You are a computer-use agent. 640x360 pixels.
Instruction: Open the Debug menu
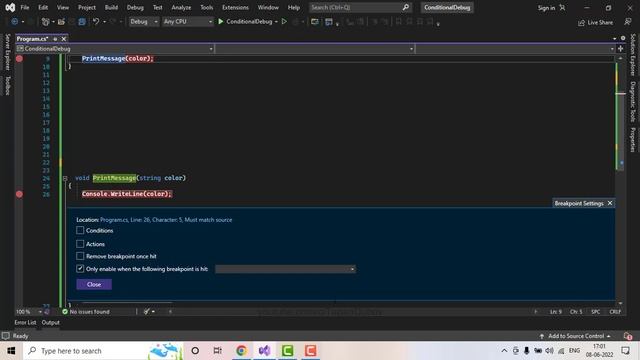[135, 7]
